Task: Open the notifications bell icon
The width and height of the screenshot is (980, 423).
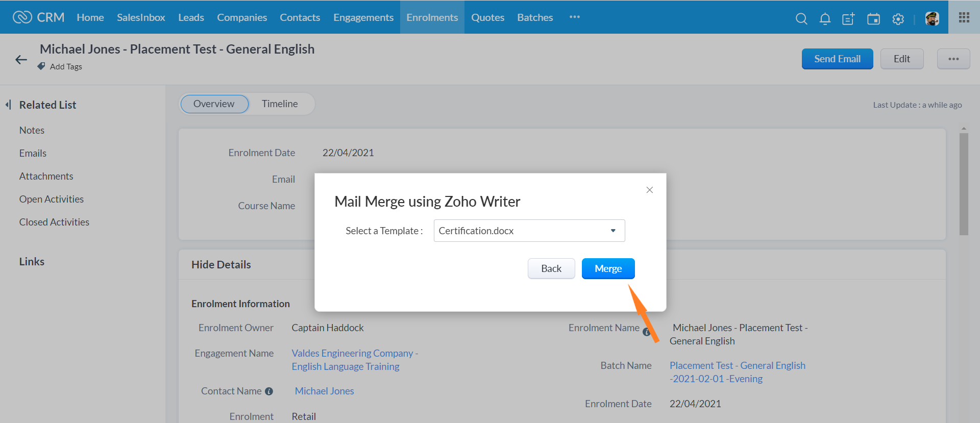Action: [825, 19]
